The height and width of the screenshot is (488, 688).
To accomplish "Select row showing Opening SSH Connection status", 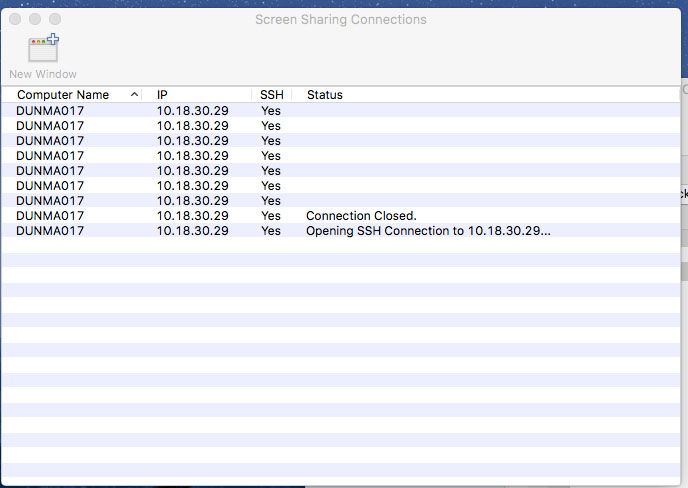I will click(x=340, y=230).
